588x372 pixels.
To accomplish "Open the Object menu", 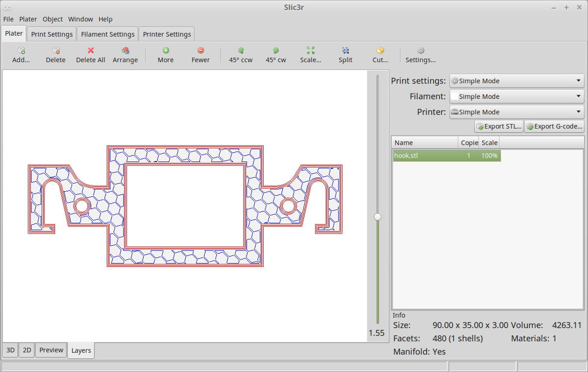I will 52,19.
